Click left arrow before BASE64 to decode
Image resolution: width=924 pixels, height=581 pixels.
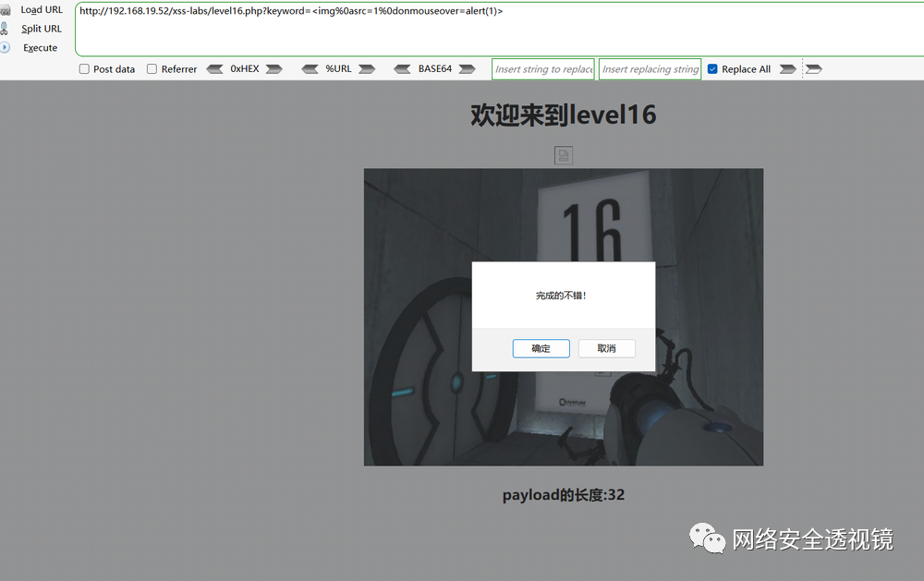tap(403, 69)
